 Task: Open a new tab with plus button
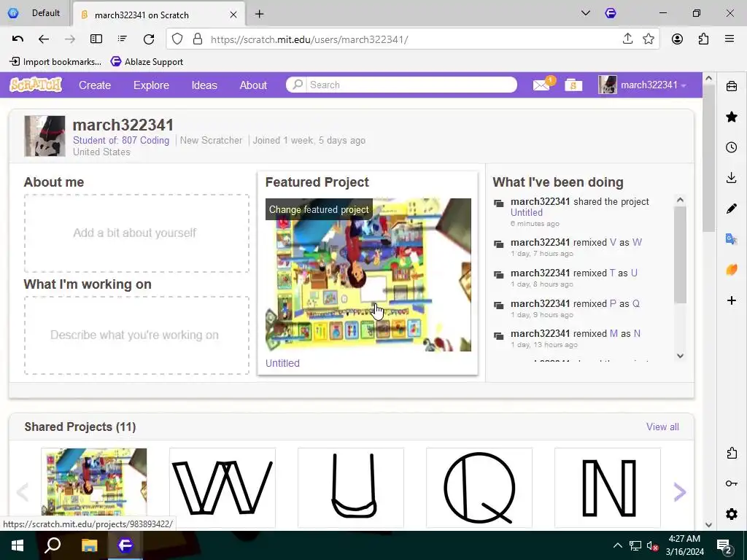coord(259,15)
